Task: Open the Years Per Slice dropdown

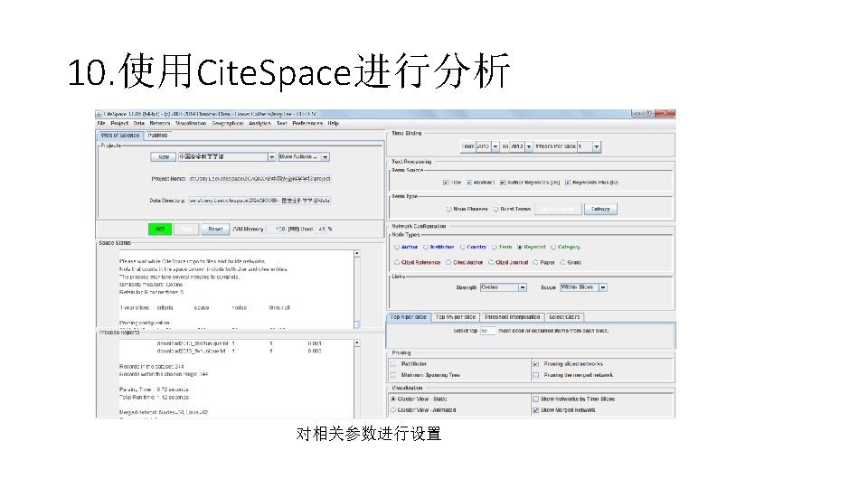Action: tap(596, 146)
